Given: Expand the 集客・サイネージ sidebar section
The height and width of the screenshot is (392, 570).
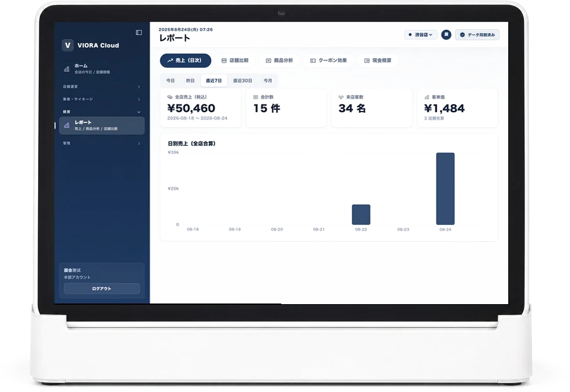Looking at the screenshot, I should point(102,99).
